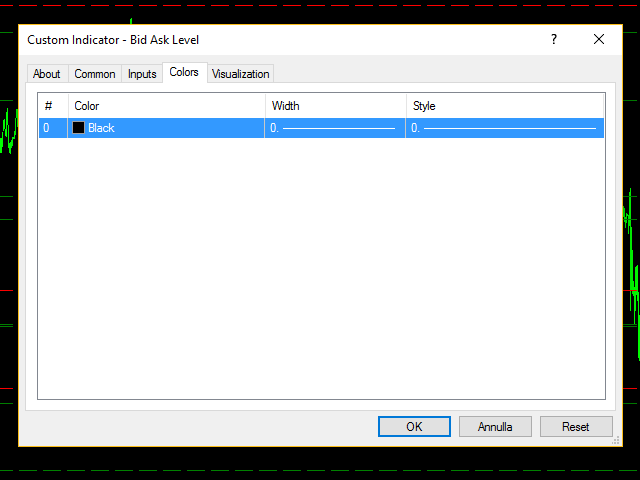Click the black color swatch square
This screenshot has height=480, width=640.
pos(78,128)
